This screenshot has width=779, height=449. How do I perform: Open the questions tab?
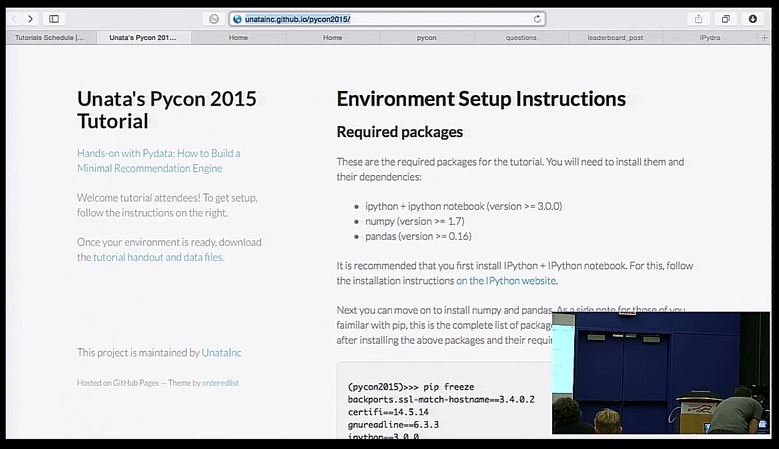(x=521, y=37)
